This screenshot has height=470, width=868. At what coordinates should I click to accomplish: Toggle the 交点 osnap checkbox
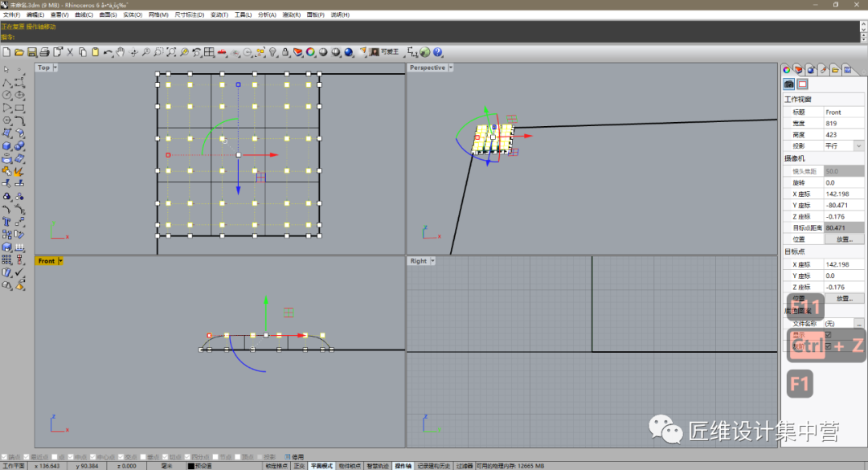click(x=121, y=456)
